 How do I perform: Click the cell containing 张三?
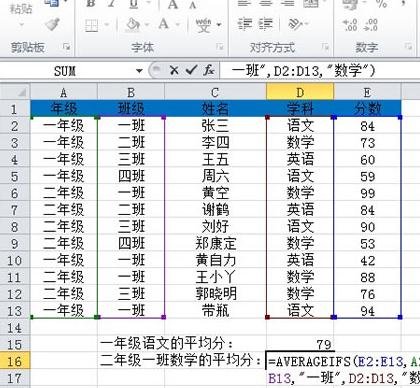[215, 126]
